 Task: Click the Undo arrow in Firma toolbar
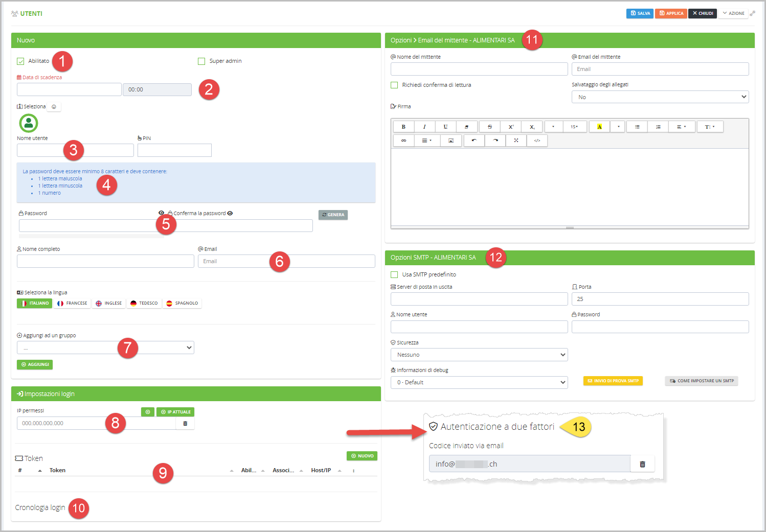click(474, 141)
